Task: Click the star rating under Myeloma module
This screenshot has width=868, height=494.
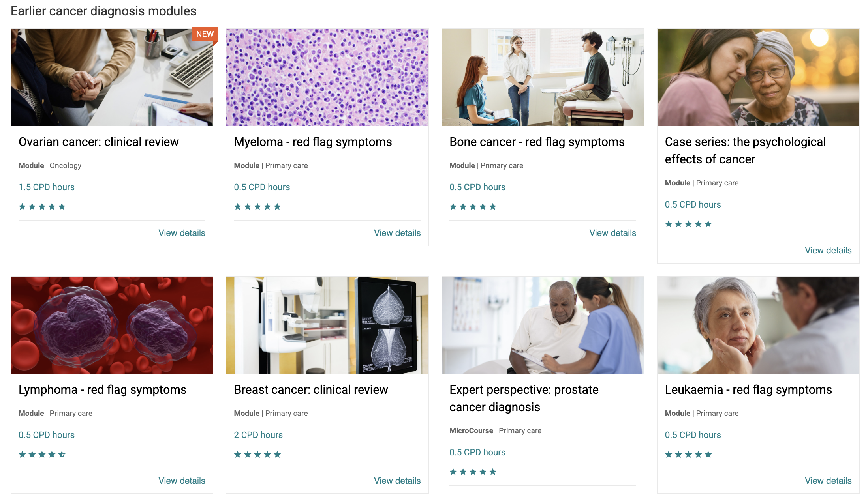Action: tap(257, 207)
